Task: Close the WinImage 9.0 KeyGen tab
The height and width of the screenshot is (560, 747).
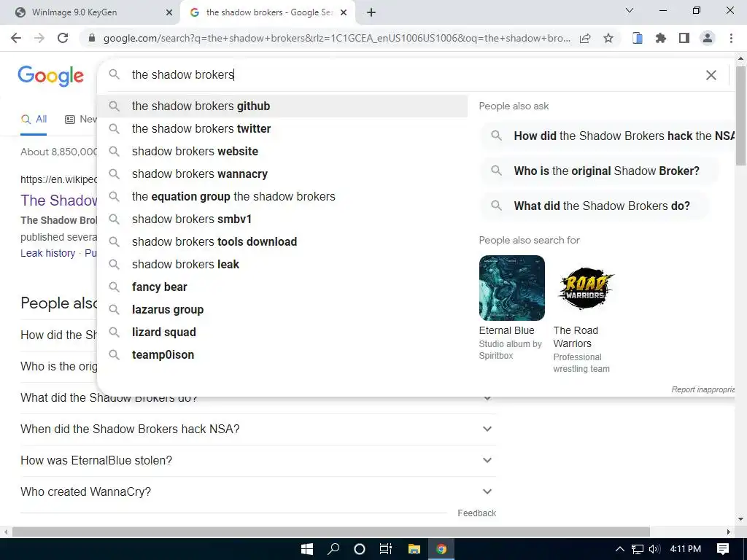Action: [169, 12]
